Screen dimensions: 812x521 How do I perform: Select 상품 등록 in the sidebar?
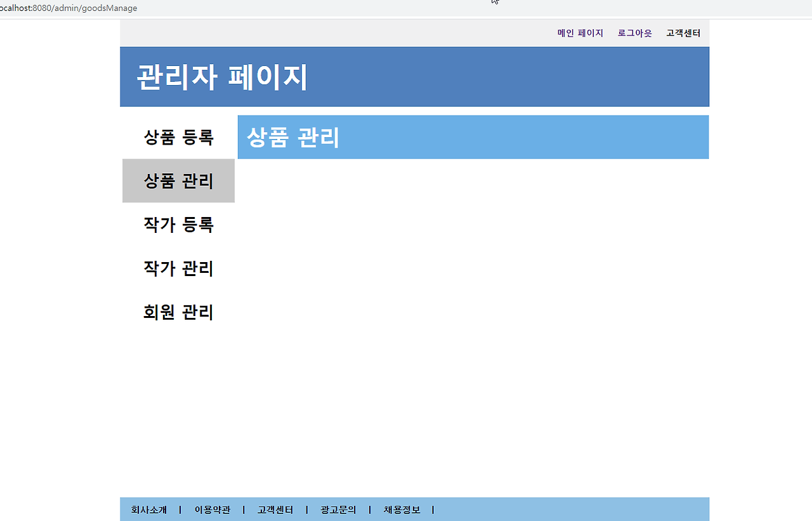click(x=178, y=137)
